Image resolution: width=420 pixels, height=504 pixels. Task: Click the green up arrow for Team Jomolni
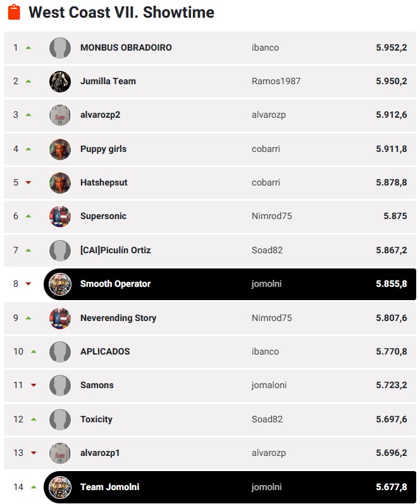[x=34, y=487]
